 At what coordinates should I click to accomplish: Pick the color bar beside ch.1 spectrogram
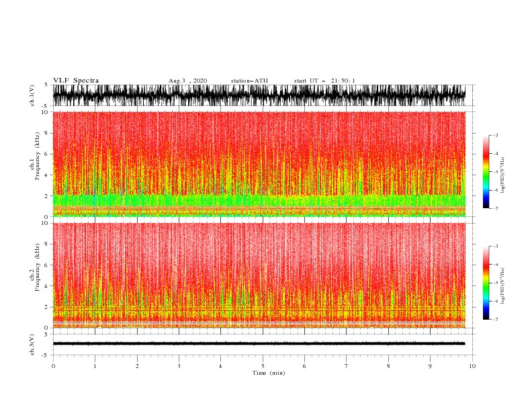[x=486, y=172]
